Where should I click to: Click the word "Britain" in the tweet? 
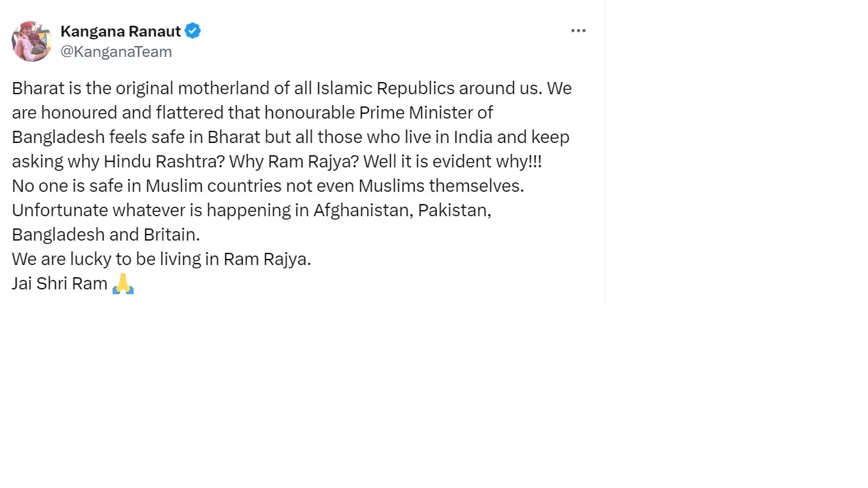(x=171, y=235)
